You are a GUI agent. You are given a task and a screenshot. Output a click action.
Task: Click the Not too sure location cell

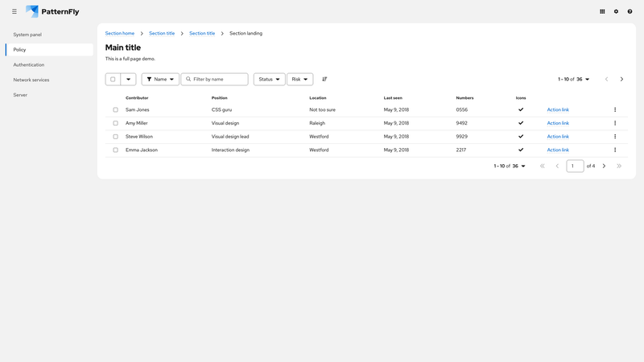pos(323,109)
